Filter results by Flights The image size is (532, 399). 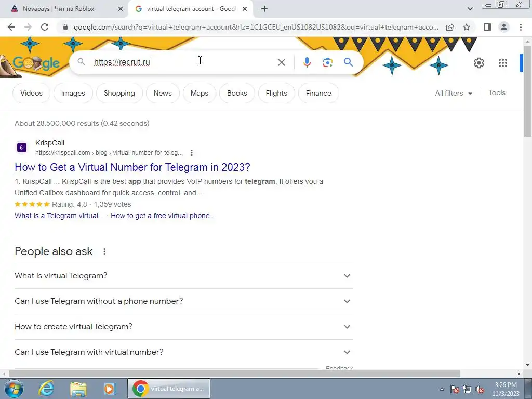[x=276, y=93]
